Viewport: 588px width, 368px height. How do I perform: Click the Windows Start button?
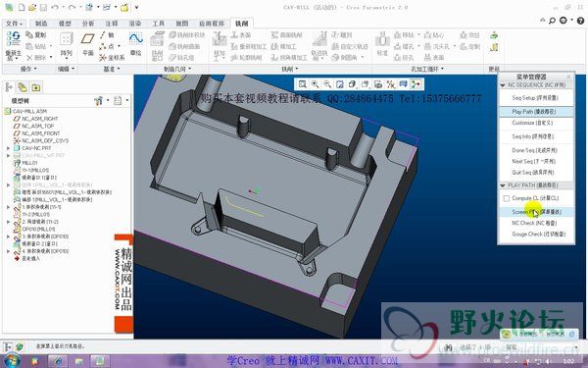tap(11, 361)
